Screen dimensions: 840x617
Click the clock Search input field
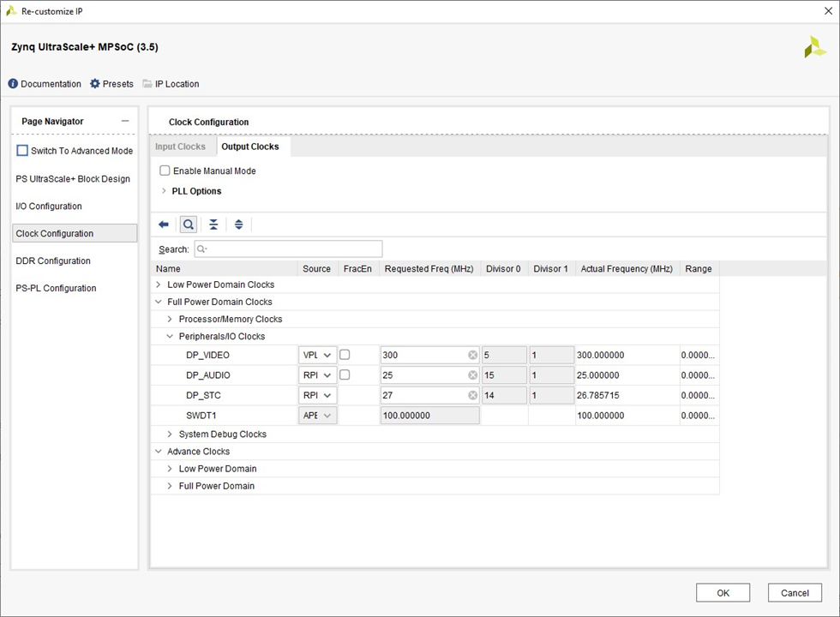(288, 249)
